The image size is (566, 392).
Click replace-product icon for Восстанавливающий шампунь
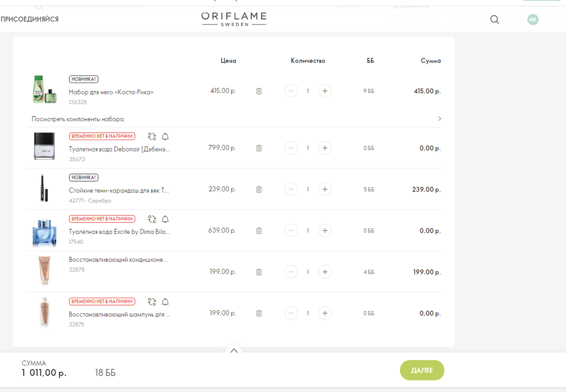pyautogui.click(x=152, y=302)
